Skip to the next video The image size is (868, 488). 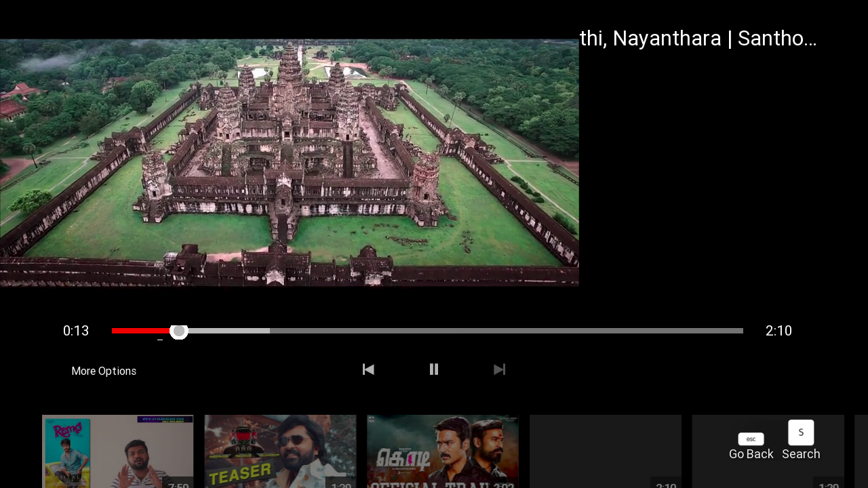tap(499, 369)
